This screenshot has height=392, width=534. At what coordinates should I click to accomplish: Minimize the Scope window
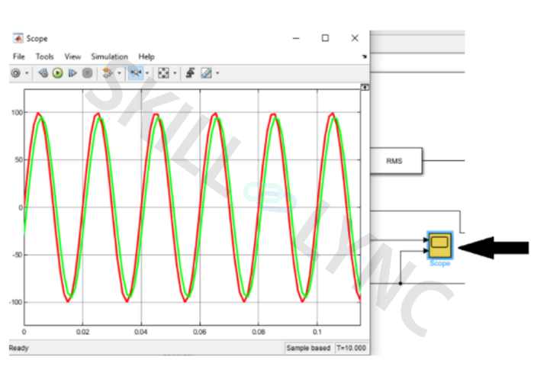click(296, 38)
